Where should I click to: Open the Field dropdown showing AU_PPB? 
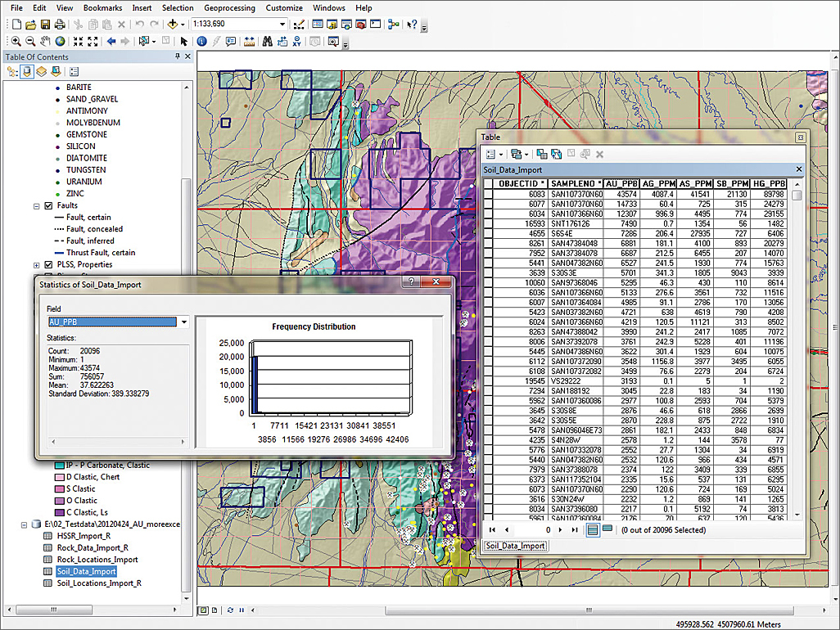(184, 322)
